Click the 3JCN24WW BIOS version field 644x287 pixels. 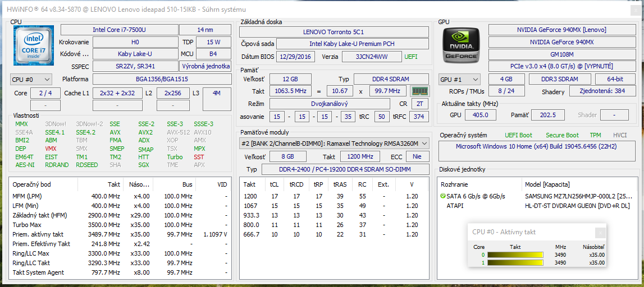click(x=372, y=57)
